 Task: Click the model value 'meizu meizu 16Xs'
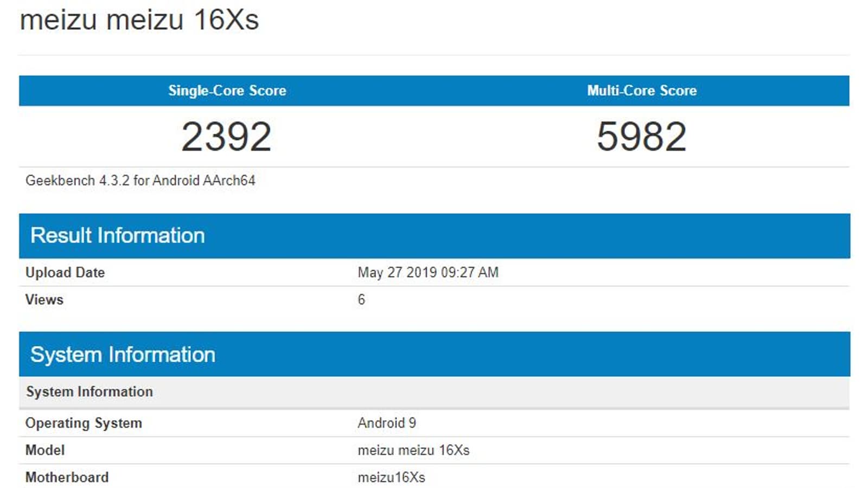413,450
